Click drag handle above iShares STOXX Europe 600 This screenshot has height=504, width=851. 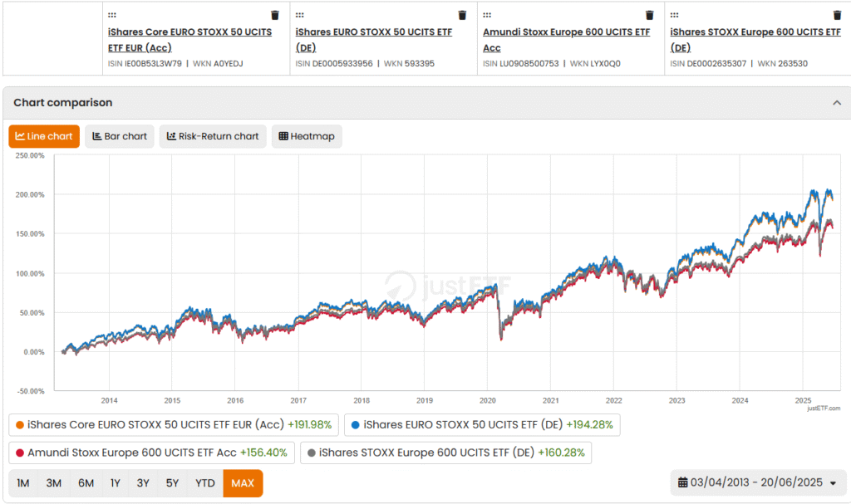coord(674,15)
